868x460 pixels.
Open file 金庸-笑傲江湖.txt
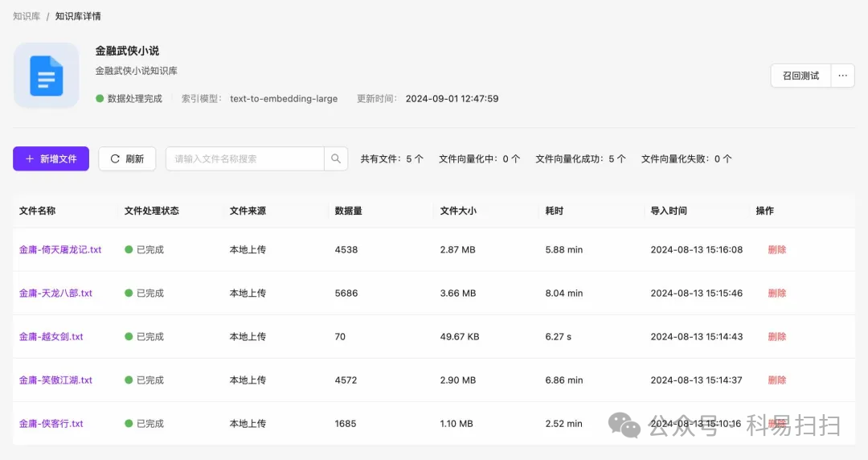pyautogui.click(x=55, y=380)
